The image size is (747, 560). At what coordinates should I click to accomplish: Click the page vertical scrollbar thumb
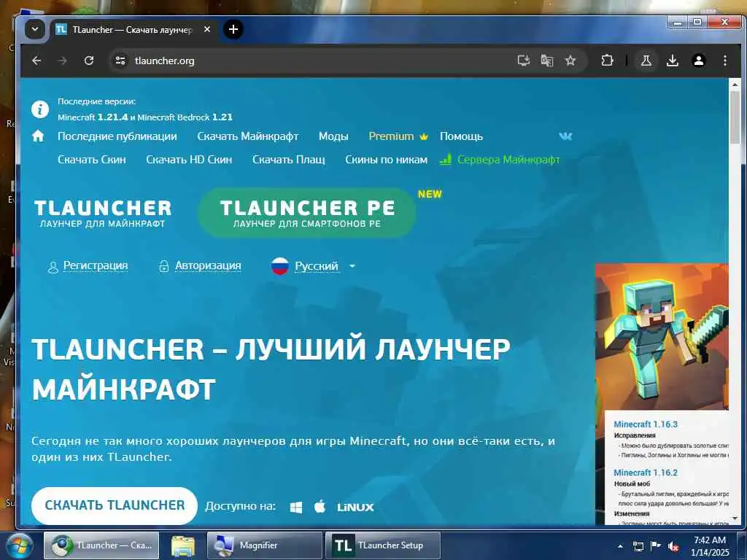(735, 117)
